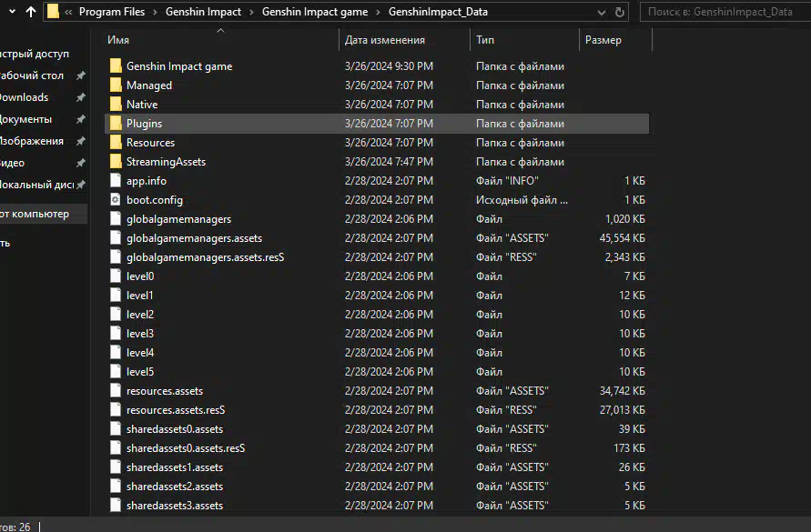Open the Plugins folder icon
This screenshot has height=532, width=811.
(116, 124)
